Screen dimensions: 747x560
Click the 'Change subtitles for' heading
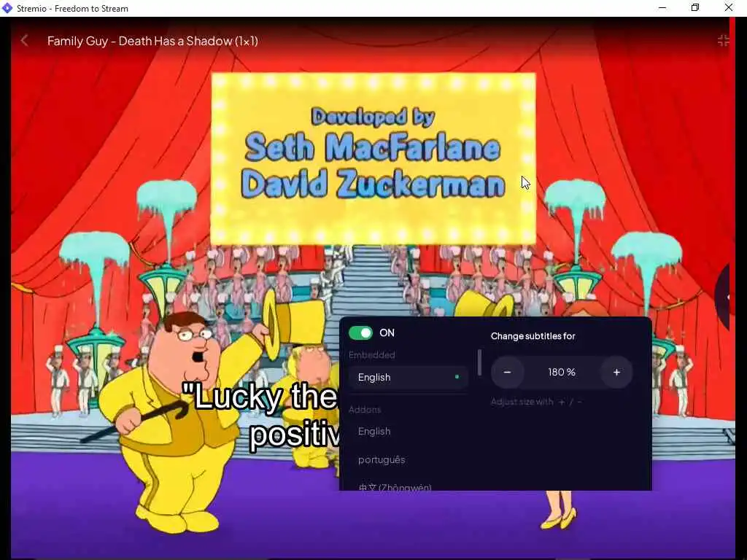point(533,335)
